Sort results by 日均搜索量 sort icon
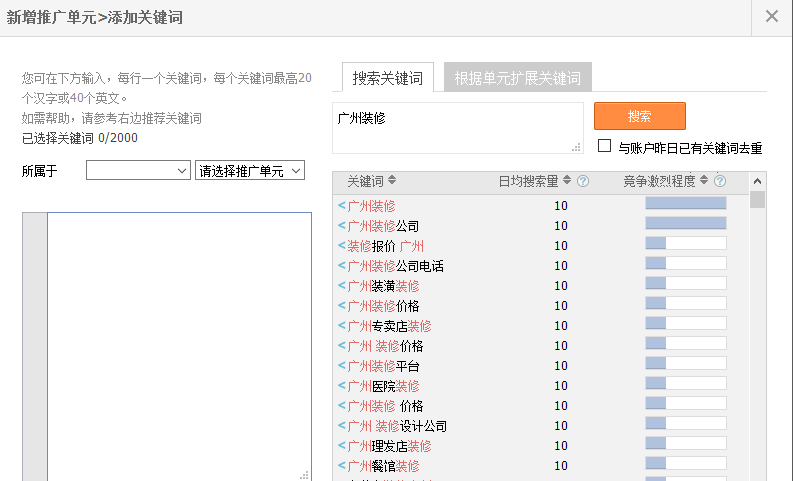The width and height of the screenshot is (793, 481). click(567, 181)
